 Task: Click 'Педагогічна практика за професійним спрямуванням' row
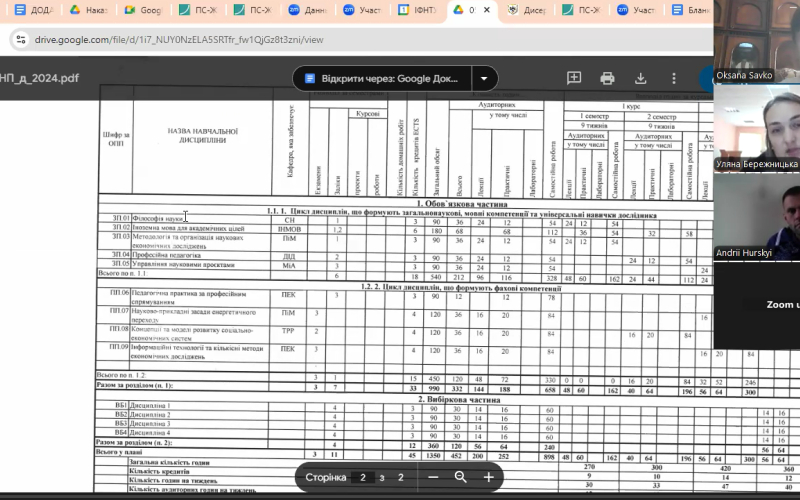tap(189, 297)
